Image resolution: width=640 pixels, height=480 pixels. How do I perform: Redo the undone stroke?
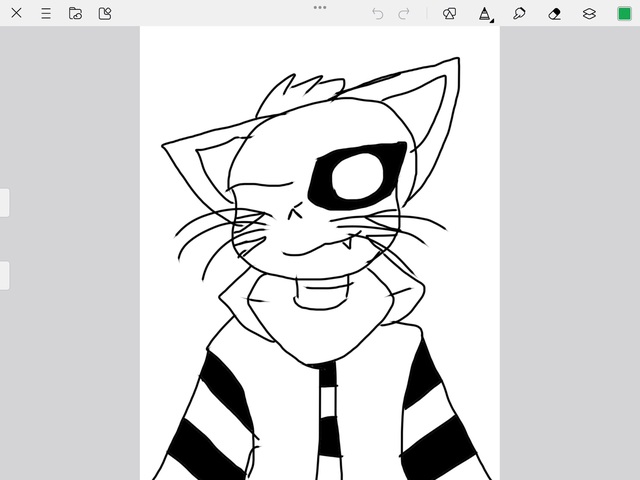pos(404,13)
